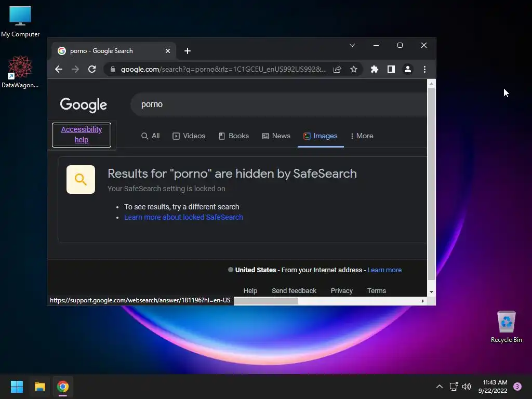532x399 pixels.
Task: Select the Images tab
Action: pos(321,136)
